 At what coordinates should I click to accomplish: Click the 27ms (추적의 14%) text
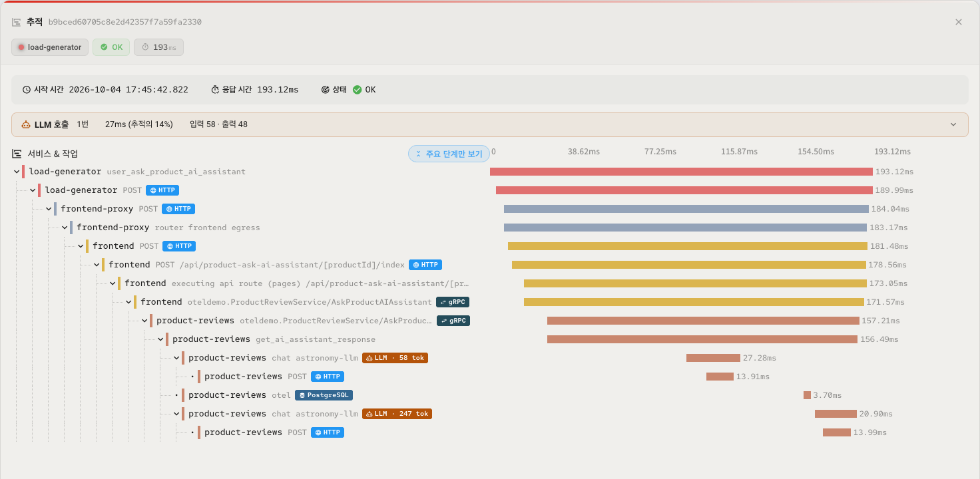[139, 124]
